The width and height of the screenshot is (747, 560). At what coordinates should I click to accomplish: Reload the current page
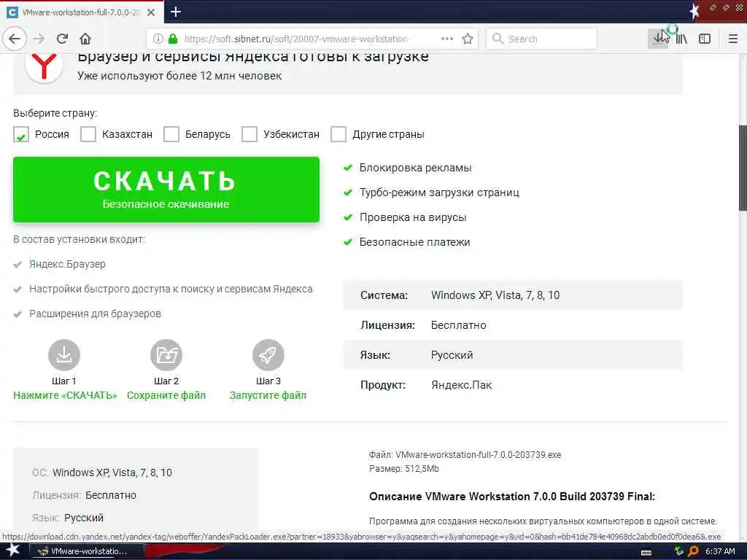click(62, 39)
